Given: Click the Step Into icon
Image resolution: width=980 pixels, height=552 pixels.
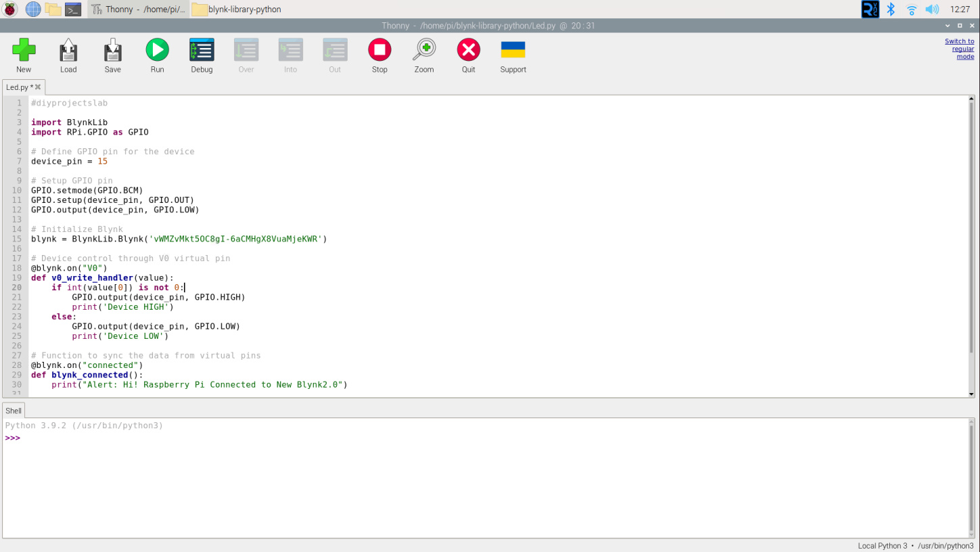Looking at the screenshot, I should tap(291, 55).
